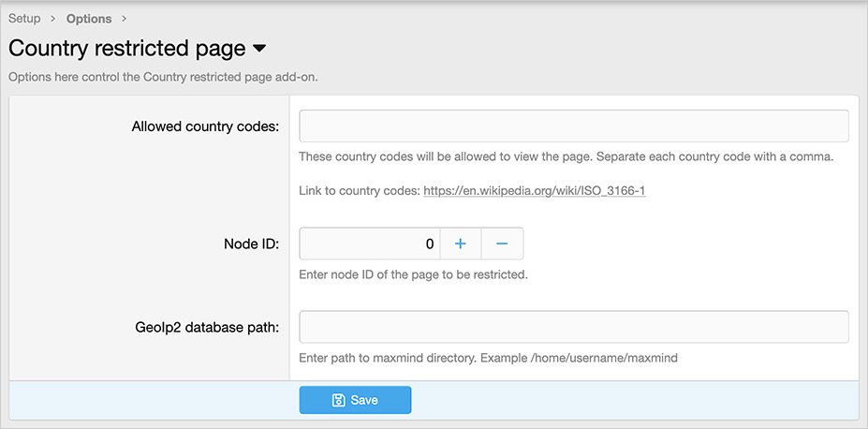Click the "GeoIp2 database path:" label
868x429 pixels.
205,328
